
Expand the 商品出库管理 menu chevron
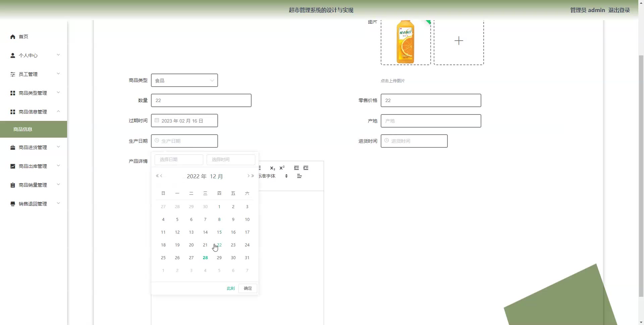pyautogui.click(x=58, y=166)
